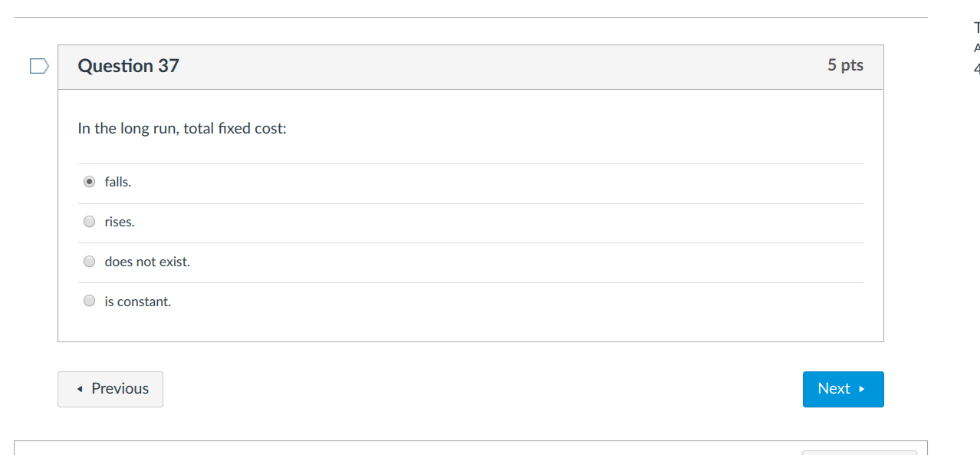Mark "is constant." radio button
980x455 pixels.
pos(90,302)
